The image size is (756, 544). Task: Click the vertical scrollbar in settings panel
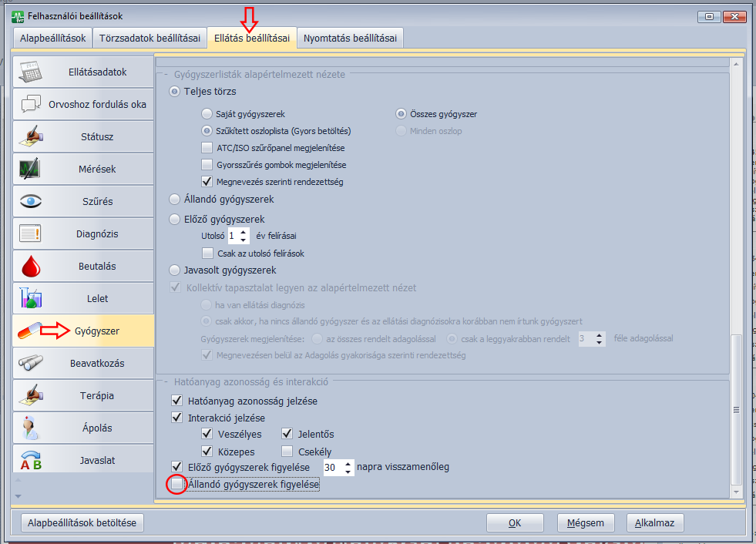tap(736, 409)
